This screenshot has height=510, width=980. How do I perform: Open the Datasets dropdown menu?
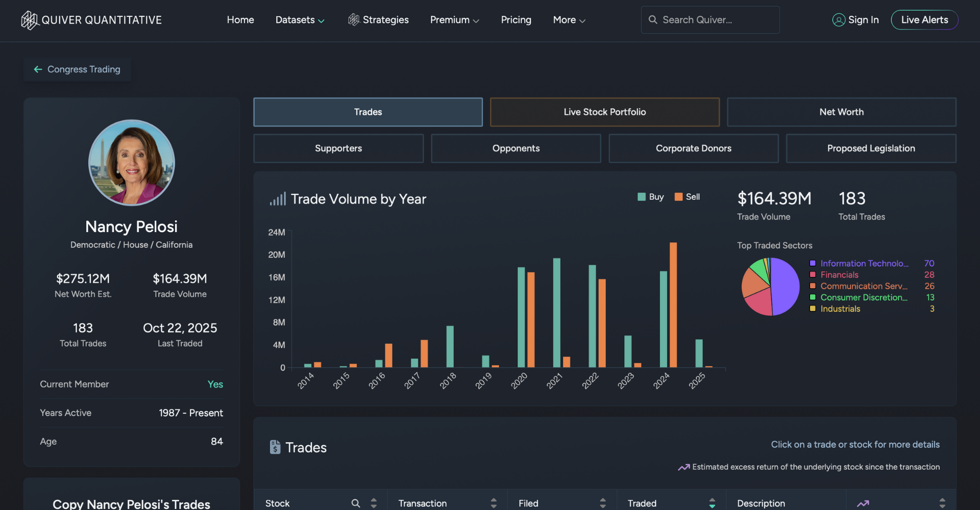pos(300,20)
